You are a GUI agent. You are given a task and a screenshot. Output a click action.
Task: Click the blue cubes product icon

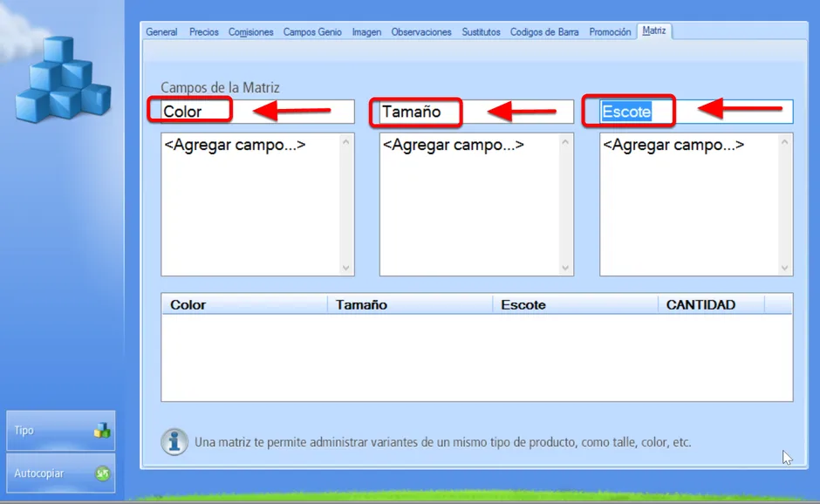(64, 79)
